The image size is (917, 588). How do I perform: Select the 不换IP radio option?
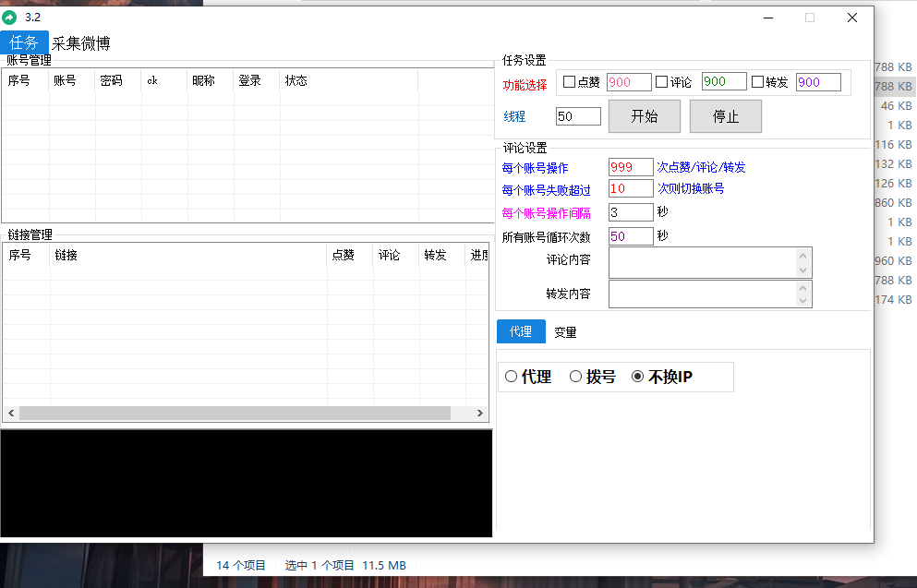point(637,377)
